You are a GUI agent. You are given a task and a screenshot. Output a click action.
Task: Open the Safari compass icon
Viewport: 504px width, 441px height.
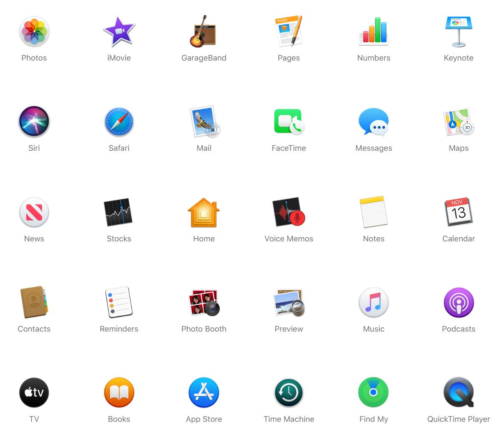click(119, 122)
